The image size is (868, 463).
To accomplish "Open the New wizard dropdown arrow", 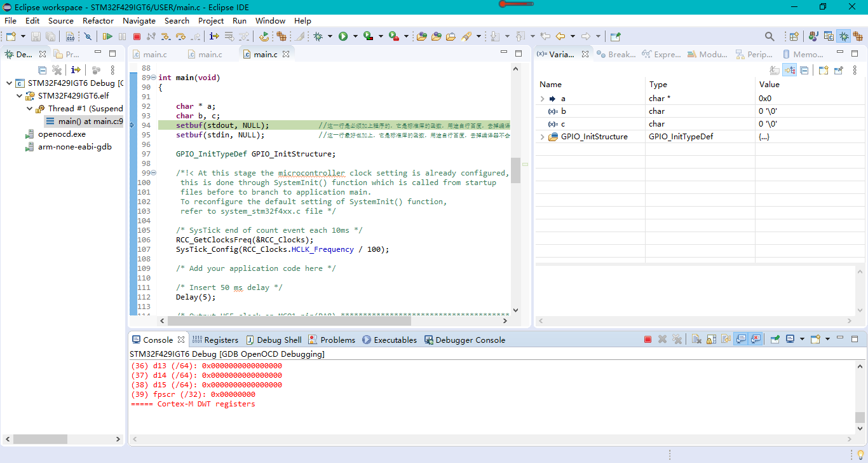I will [24, 36].
